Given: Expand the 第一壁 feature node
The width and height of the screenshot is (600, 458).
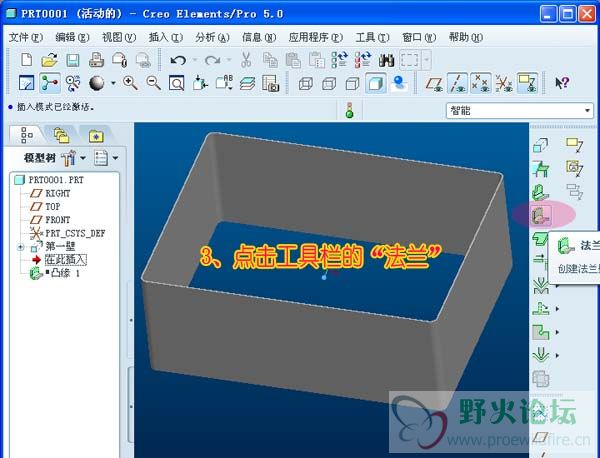Looking at the screenshot, I should (21, 247).
